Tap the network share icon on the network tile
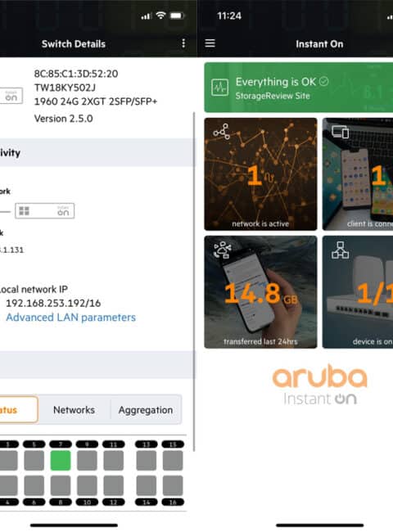 (222, 131)
